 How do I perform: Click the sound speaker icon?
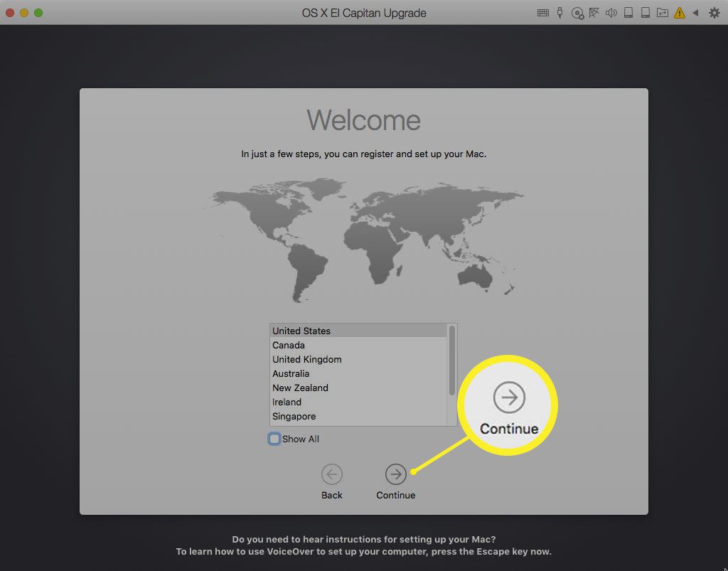coord(611,13)
